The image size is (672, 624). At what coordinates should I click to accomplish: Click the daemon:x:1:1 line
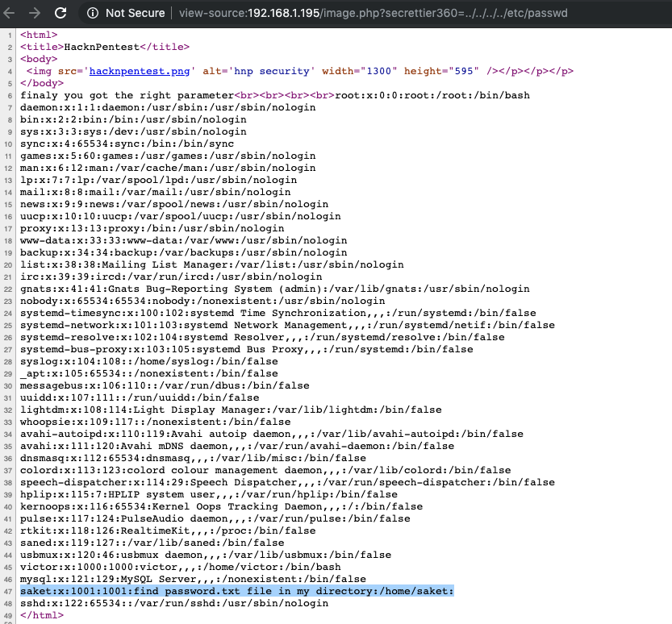click(x=168, y=107)
